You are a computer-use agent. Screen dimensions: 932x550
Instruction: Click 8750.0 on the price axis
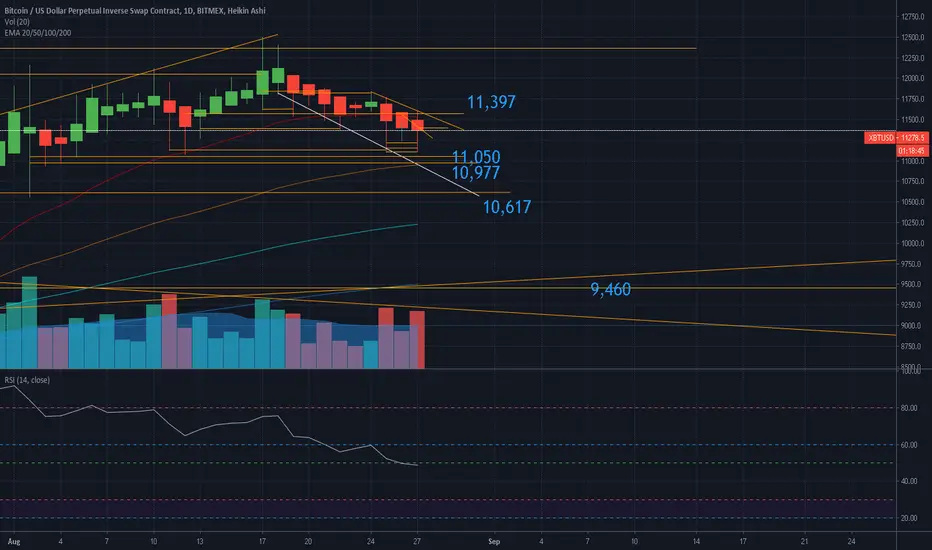(912, 346)
